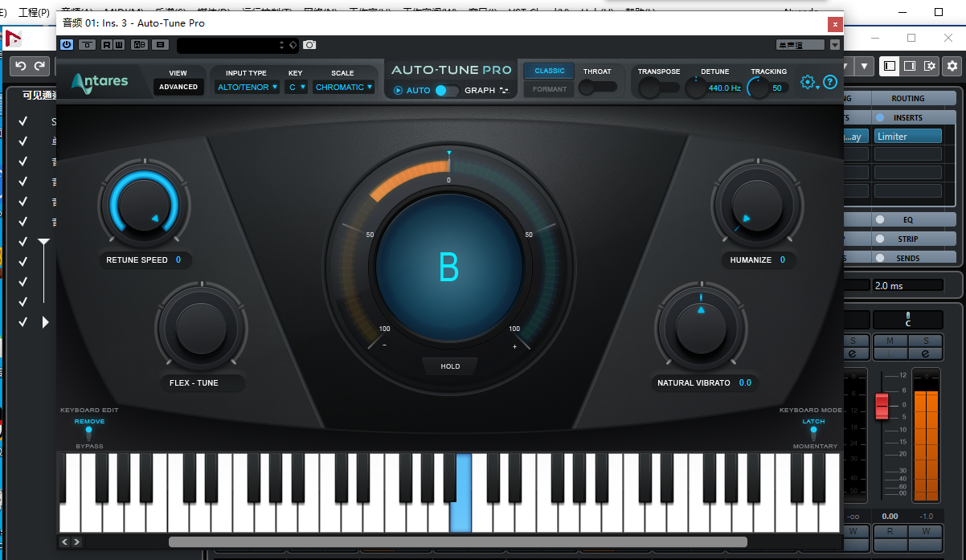966x560 pixels.
Task: Flip Keyboard Edit Remove/Bypass switch
Action: [89, 433]
